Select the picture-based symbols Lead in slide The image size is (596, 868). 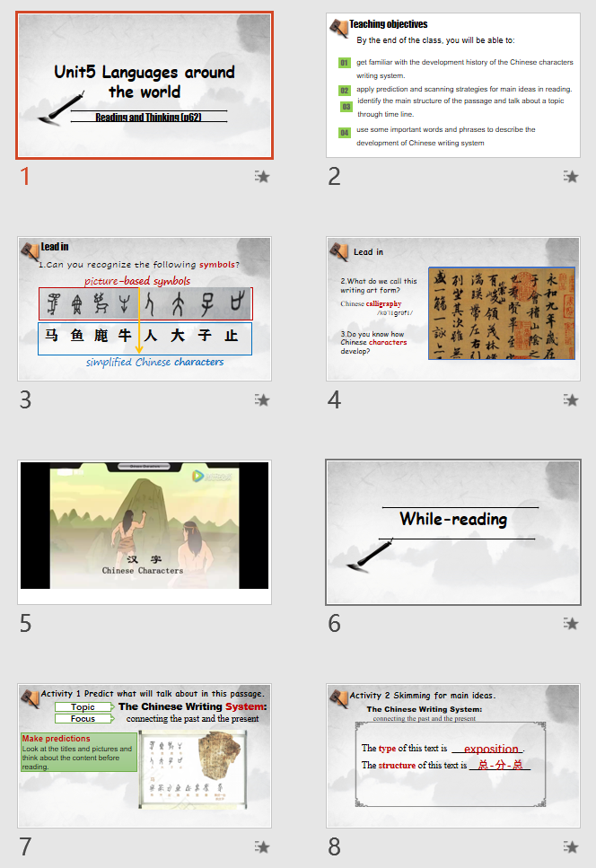pyautogui.click(x=145, y=309)
